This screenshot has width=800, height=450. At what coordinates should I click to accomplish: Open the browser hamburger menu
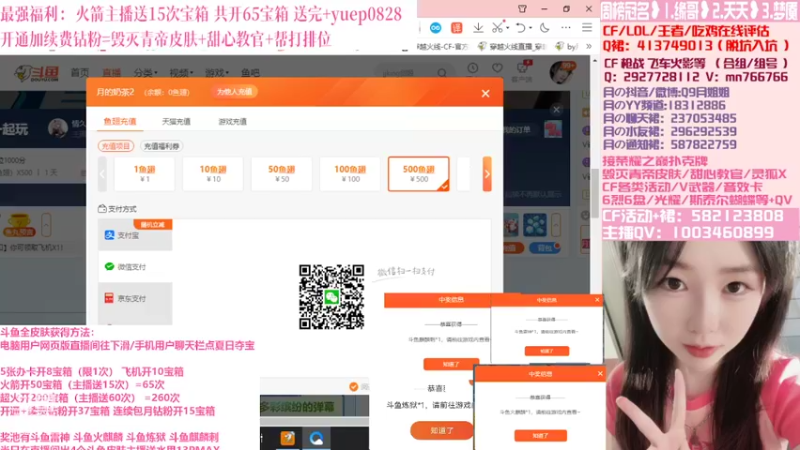click(587, 28)
